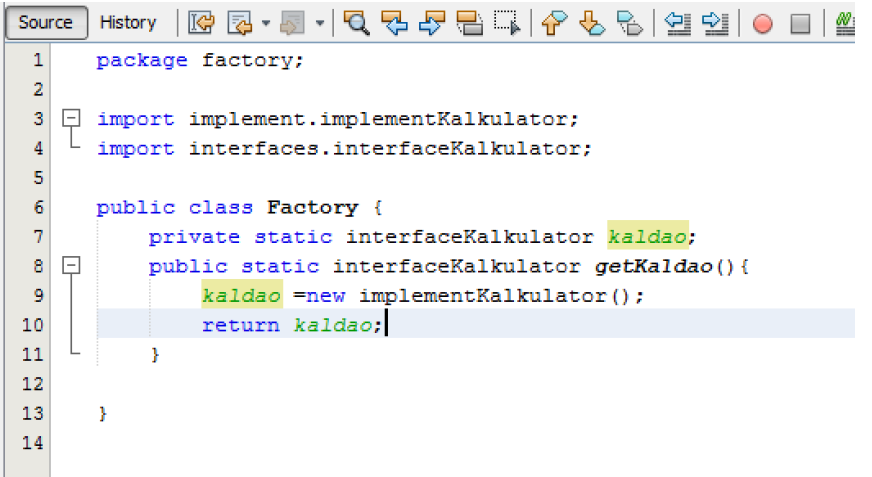Click Next Bookmark down-arrow icon

tap(592, 23)
